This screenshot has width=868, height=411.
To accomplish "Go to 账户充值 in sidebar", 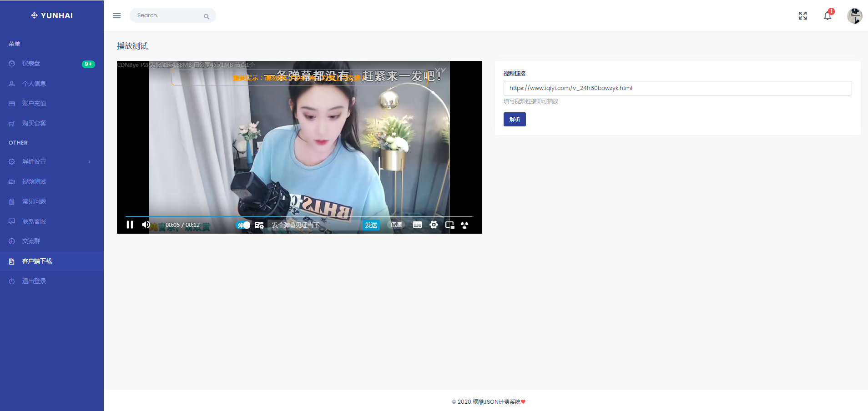I will point(34,103).
